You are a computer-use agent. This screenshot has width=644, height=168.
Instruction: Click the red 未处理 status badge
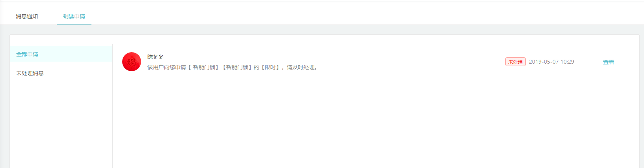tap(516, 62)
